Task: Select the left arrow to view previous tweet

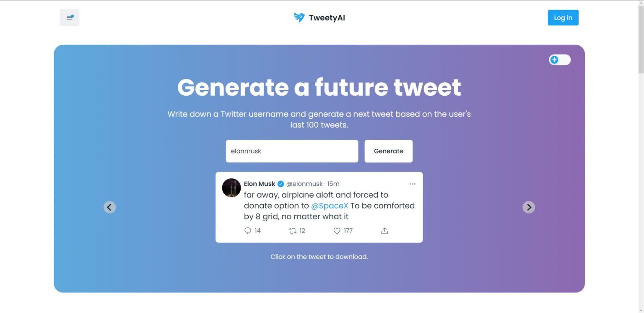Action: pos(109,207)
